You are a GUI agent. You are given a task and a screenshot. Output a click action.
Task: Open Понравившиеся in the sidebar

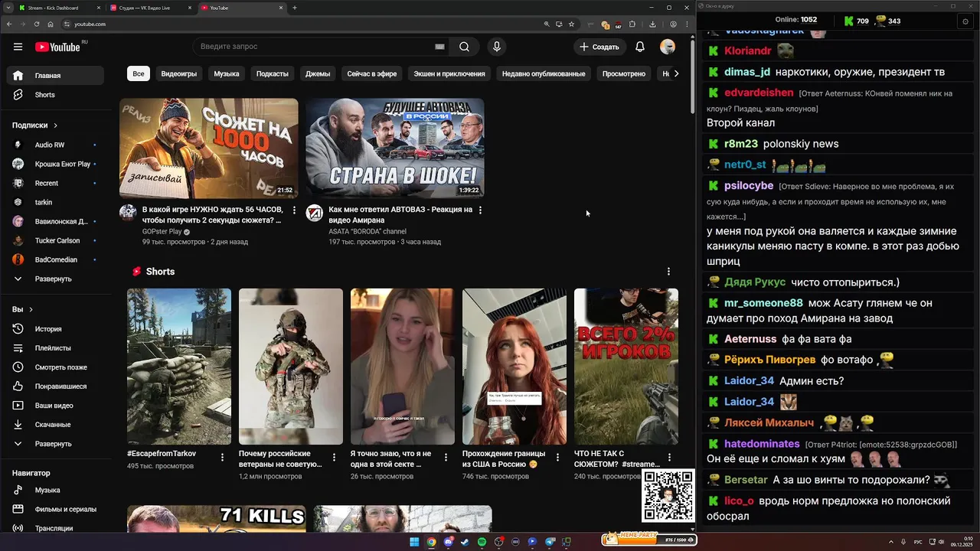pos(55,386)
